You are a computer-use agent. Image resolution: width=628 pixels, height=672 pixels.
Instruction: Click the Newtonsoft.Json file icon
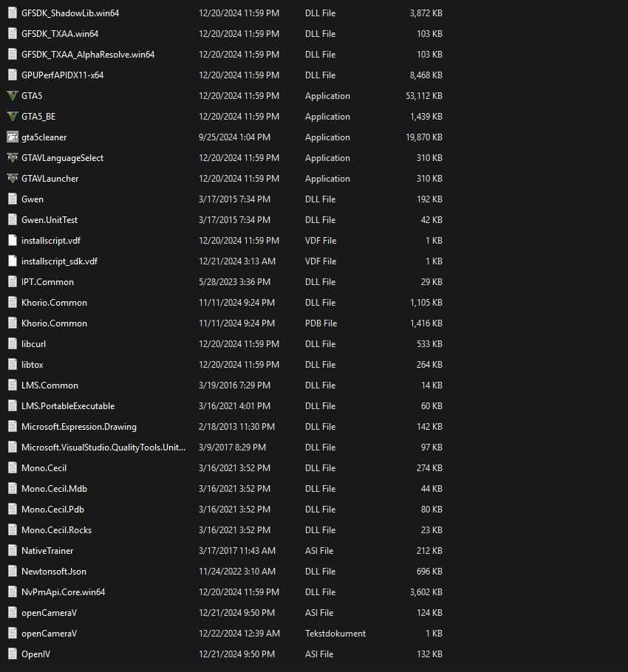[x=12, y=572]
